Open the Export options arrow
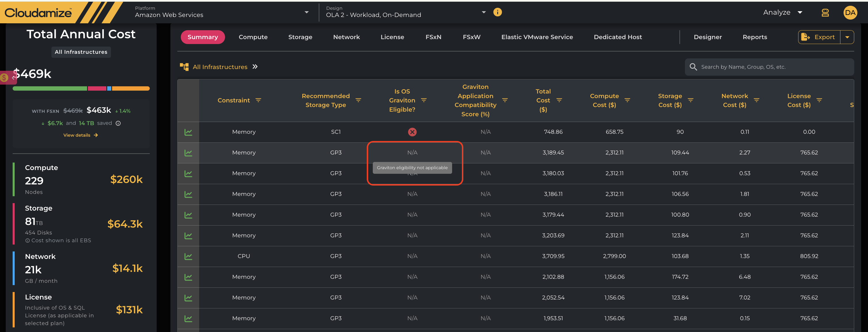 847,37
